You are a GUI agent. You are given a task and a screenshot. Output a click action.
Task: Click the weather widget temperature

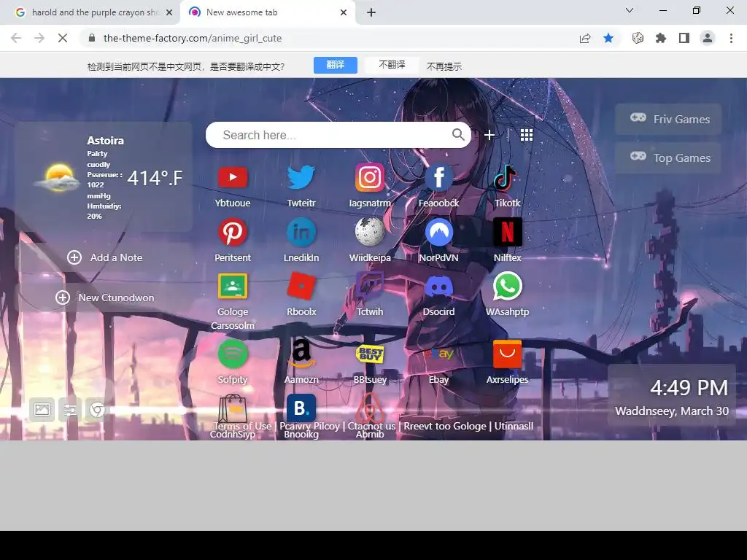[x=155, y=179]
